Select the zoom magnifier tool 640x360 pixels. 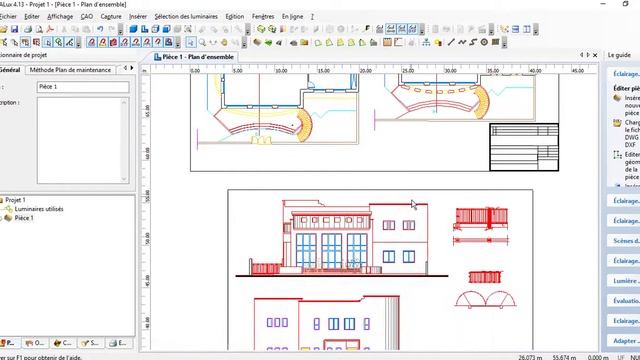click(x=202, y=42)
